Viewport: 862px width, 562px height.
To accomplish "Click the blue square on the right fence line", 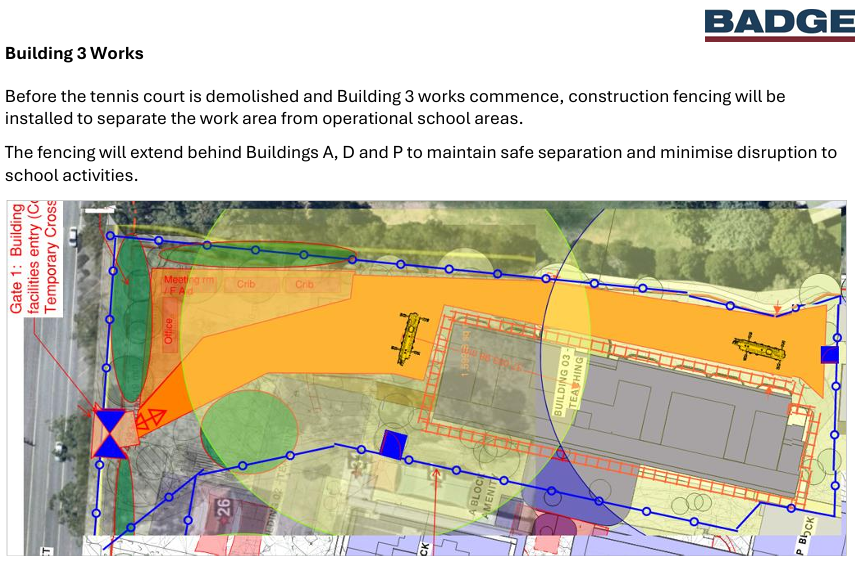I will (829, 355).
